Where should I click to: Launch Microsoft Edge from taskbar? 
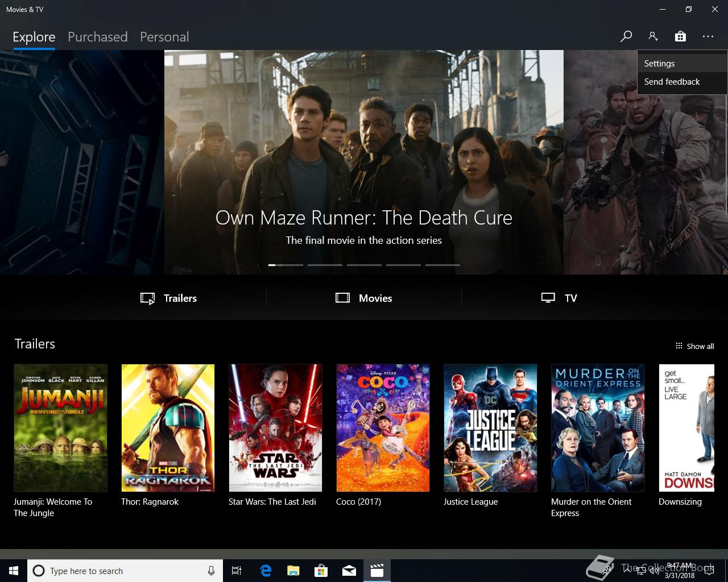(x=266, y=571)
